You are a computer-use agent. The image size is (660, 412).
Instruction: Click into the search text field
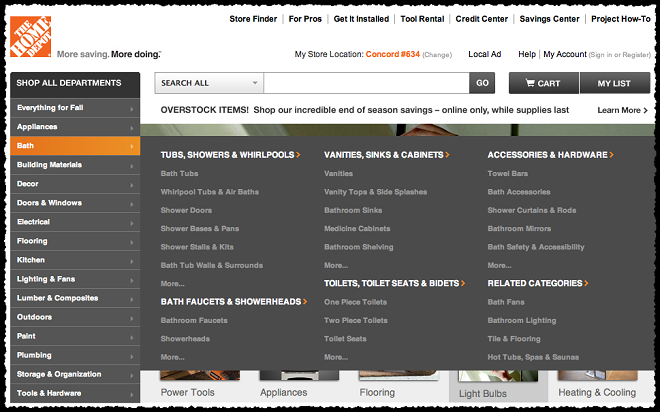pos(366,83)
